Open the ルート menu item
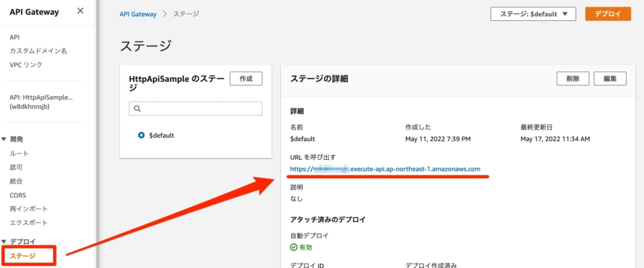 point(19,153)
